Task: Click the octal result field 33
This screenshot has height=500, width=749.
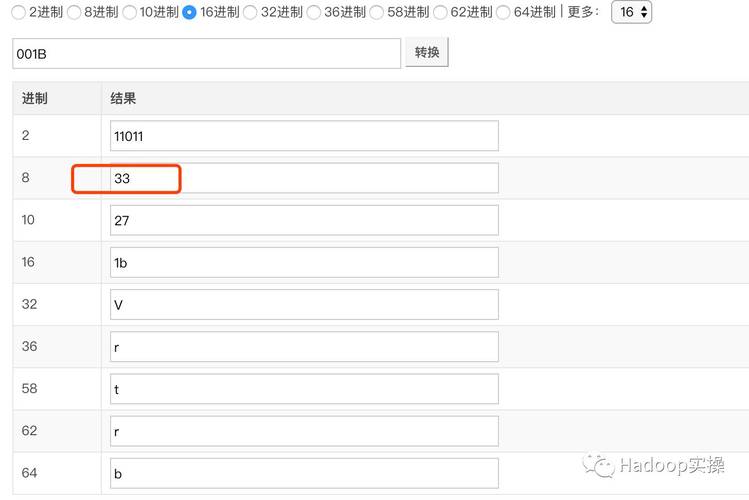Action: [x=304, y=178]
